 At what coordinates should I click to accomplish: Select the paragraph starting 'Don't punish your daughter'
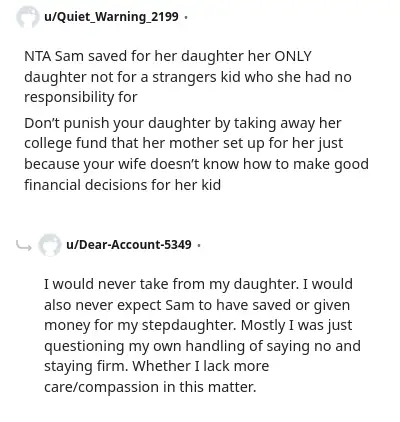196,154
